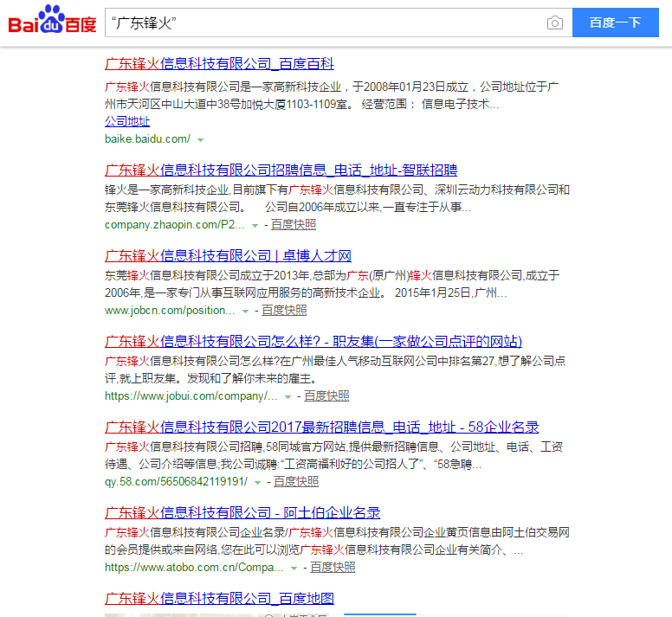Click the https://www.jobui.com/company/... URL text

(x=191, y=396)
